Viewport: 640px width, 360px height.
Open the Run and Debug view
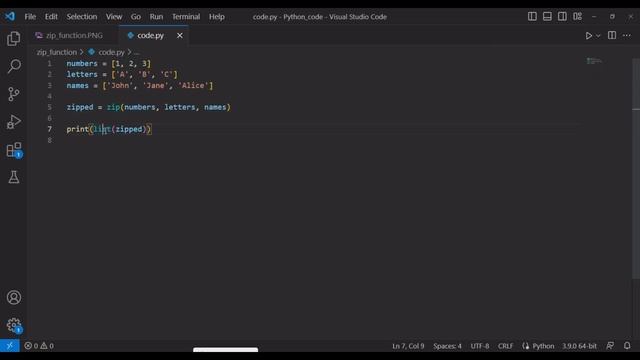click(x=13, y=122)
